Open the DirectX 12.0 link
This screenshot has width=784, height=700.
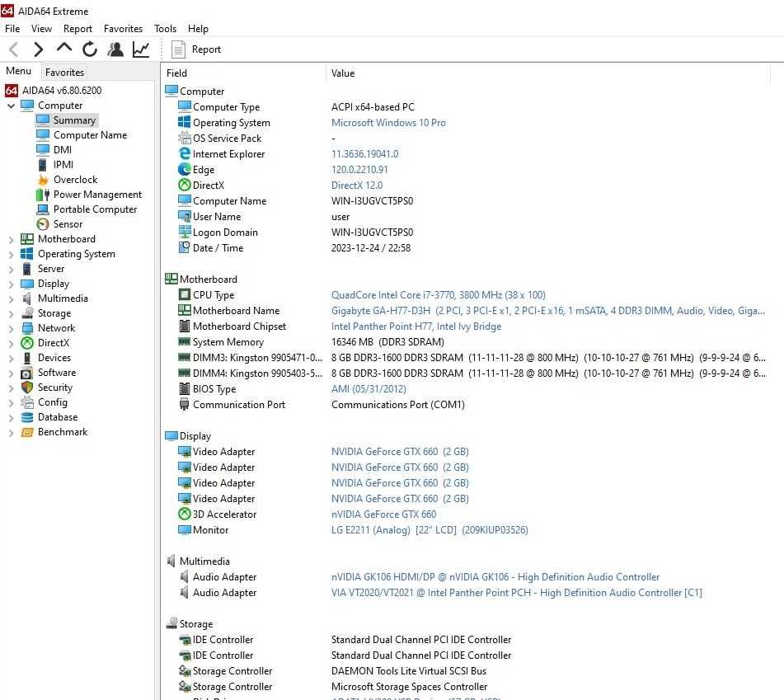pyautogui.click(x=357, y=185)
